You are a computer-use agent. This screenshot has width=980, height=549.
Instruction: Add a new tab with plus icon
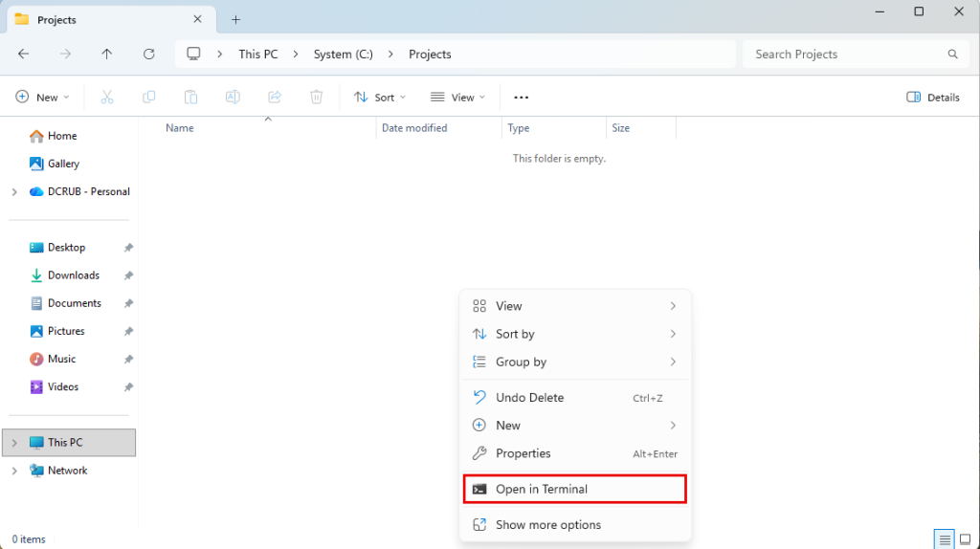pyautogui.click(x=235, y=20)
